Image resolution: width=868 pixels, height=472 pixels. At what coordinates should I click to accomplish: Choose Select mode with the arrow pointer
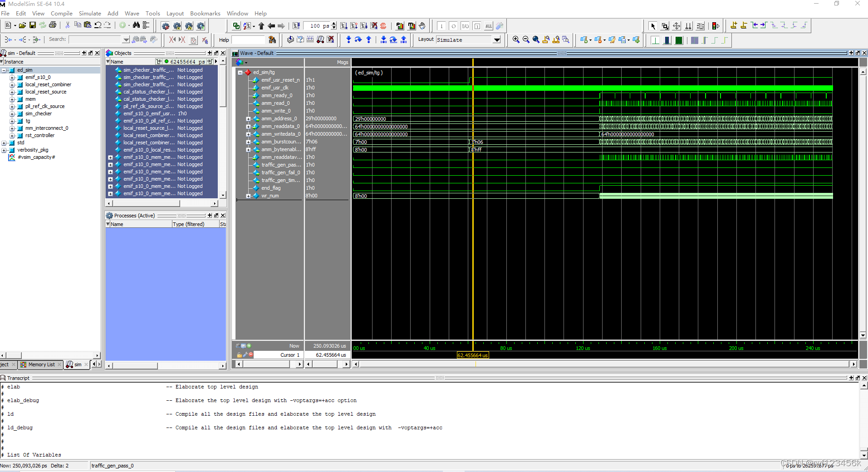(653, 26)
